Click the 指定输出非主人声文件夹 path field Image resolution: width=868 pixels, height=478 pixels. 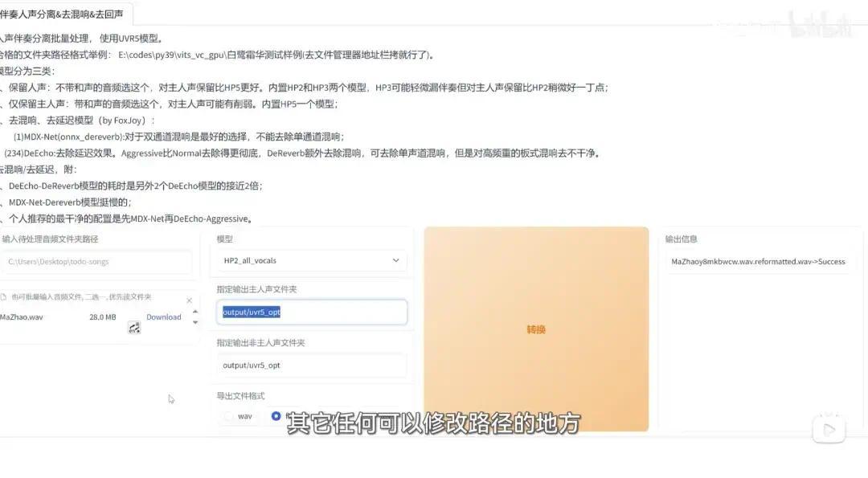pos(312,366)
